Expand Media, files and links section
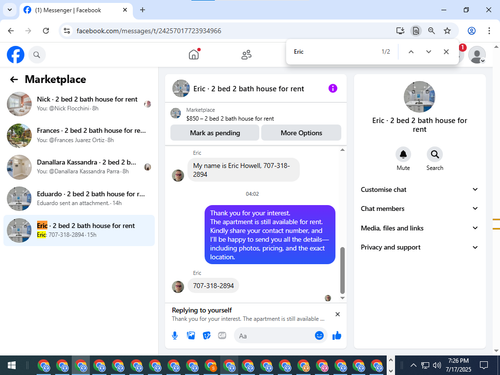The image size is (500, 375). (x=419, y=228)
